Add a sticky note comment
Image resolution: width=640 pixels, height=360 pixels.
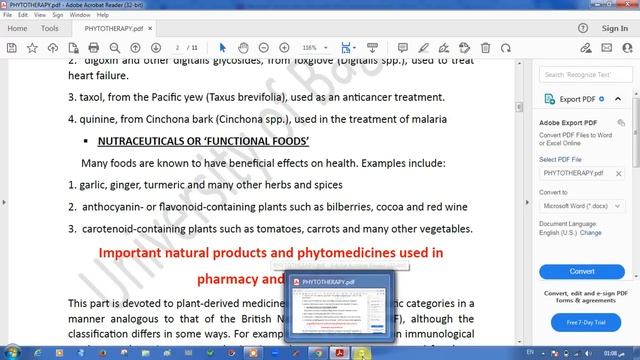[403, 48]
